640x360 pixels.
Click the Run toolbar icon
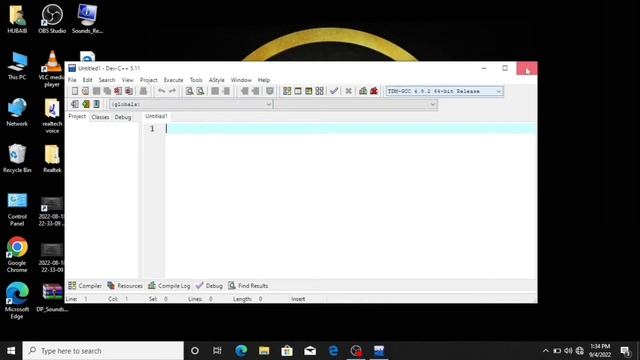[298, 91]
